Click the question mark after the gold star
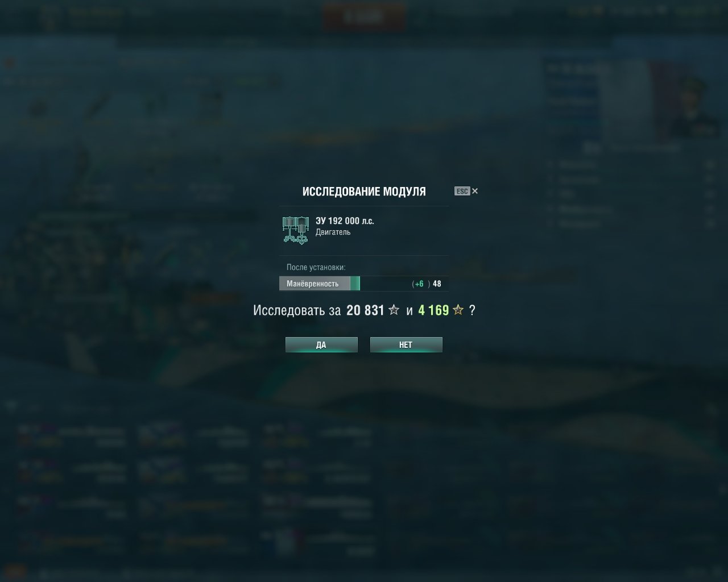728x582 pixels. pyautogui.click(x=472, y=310)
